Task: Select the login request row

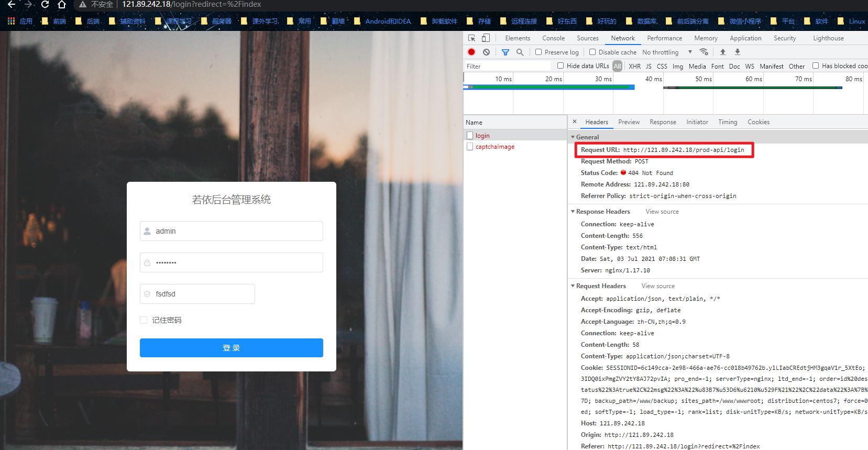Action: click(x=515, y=136)
